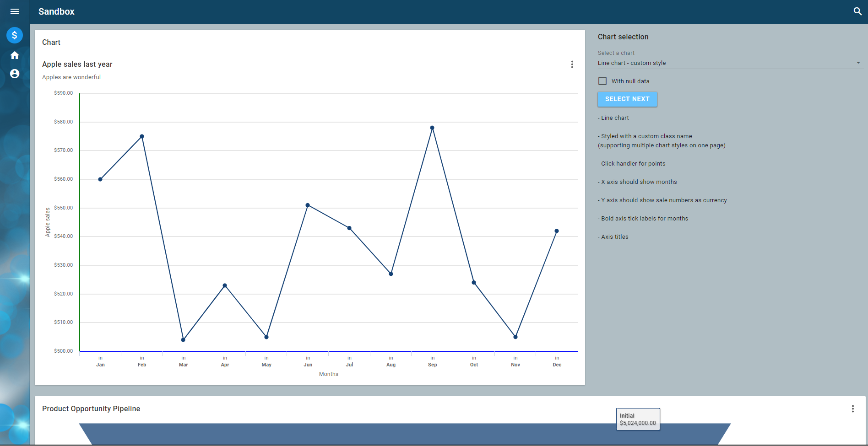Open the Apple sales chart kebab menu
The width and height of the screenshot is (868, 446).
pos(572,64)
